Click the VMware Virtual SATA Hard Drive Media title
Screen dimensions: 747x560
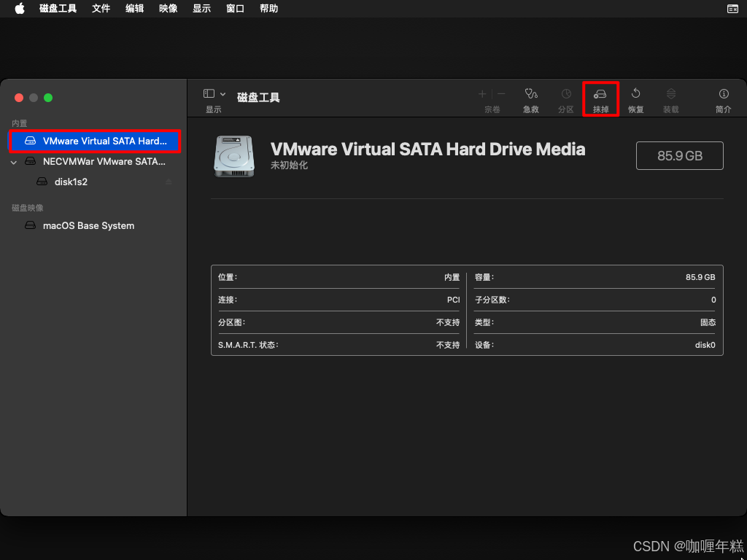(427, 149)
